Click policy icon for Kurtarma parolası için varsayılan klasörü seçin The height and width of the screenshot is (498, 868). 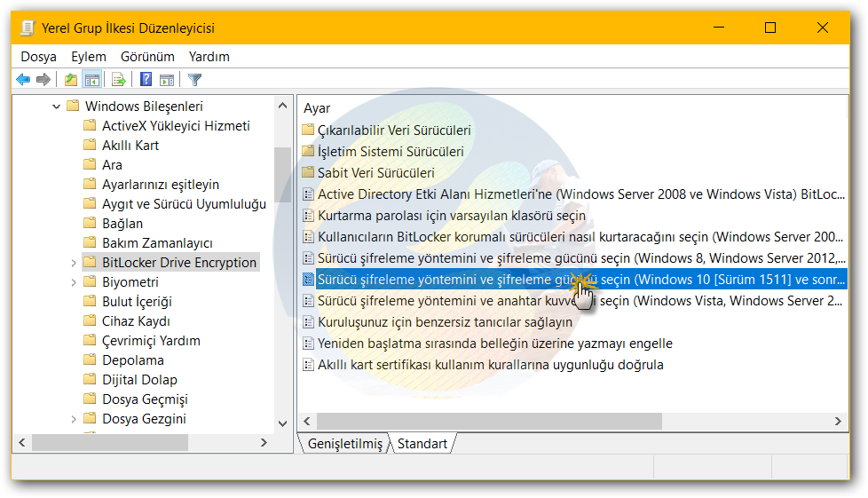coord(308,216)
